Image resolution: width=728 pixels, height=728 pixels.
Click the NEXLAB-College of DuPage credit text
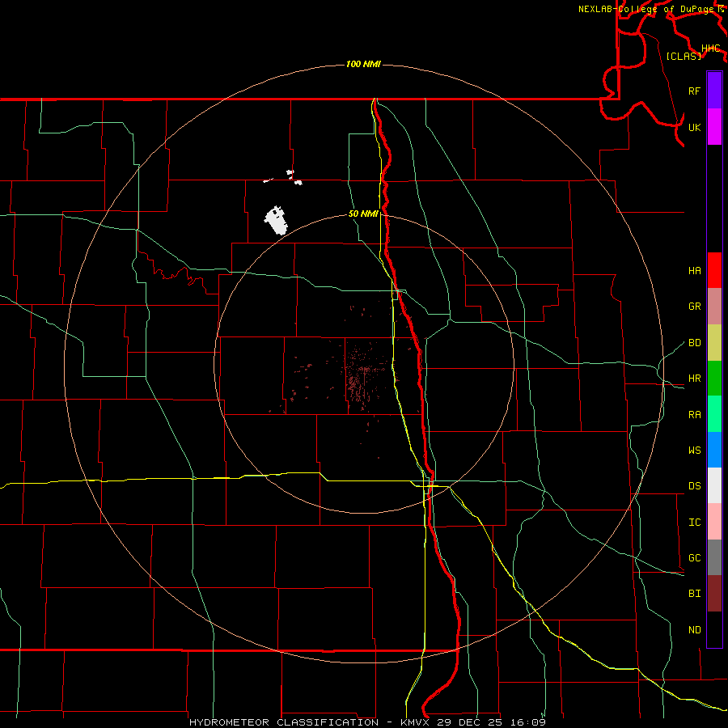[x=645, y=9]
